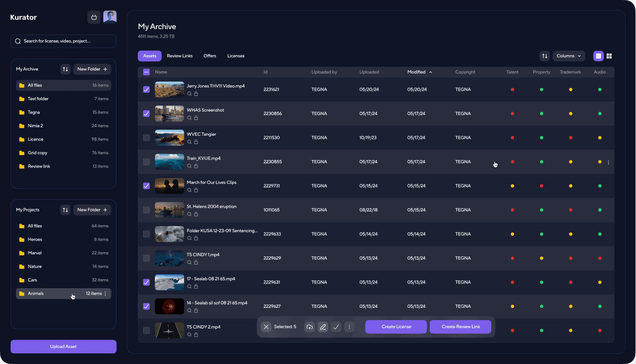Image resolution: width=636 pixels, height=364 pixels.
Task: Clear selection with the X icon
Action: (x=266, y=327)
